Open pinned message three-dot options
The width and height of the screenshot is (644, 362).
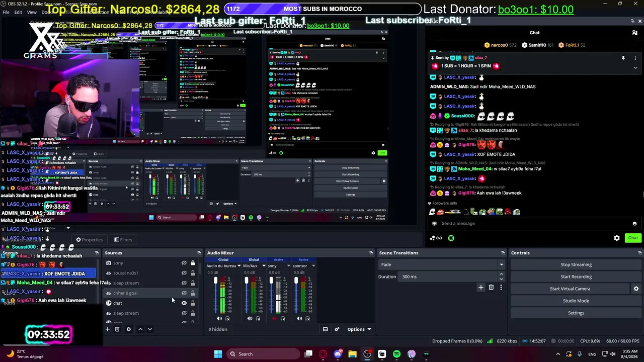tap(635, 58)
